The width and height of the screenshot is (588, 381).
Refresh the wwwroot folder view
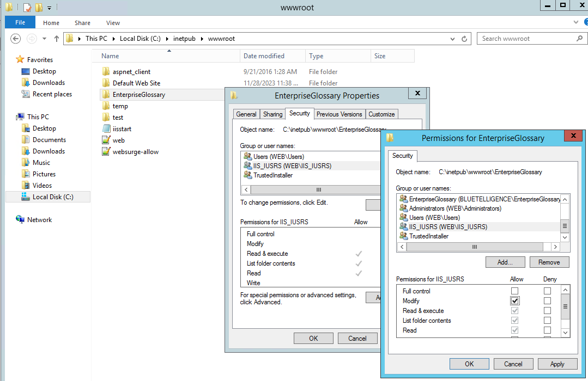coord(464,39)
